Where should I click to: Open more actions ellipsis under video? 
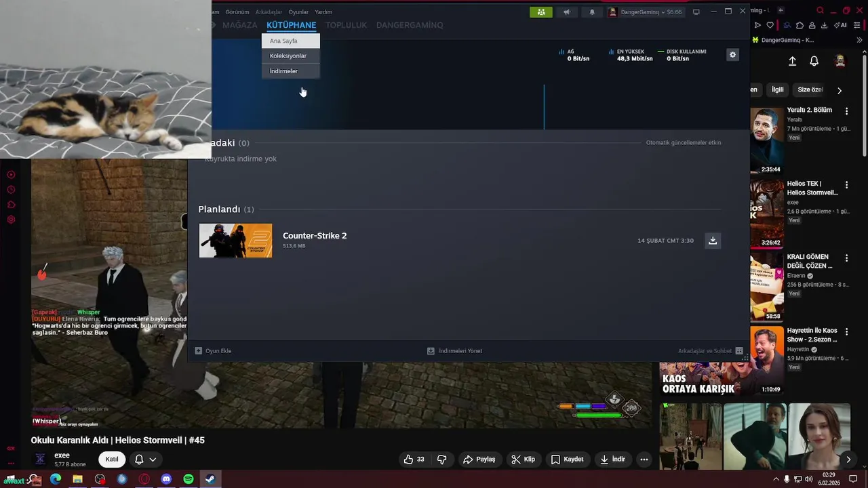pos(644,459)
